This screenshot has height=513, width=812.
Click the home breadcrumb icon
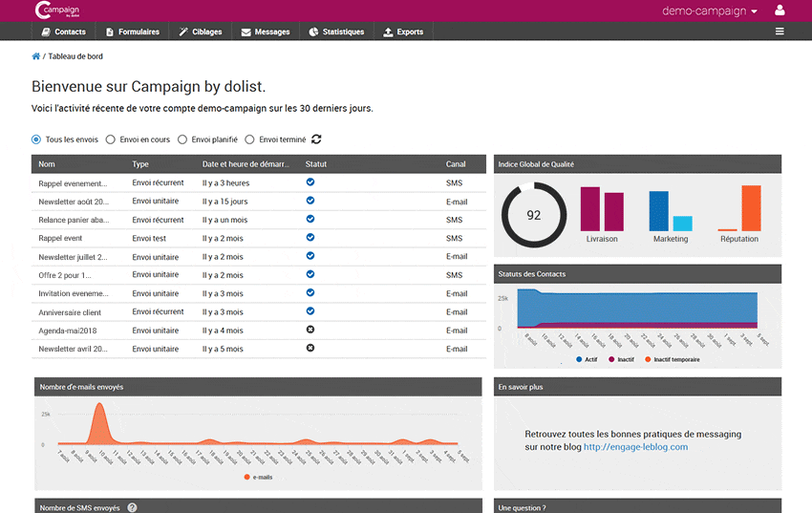pyautogui.click(x=36, y=56)
